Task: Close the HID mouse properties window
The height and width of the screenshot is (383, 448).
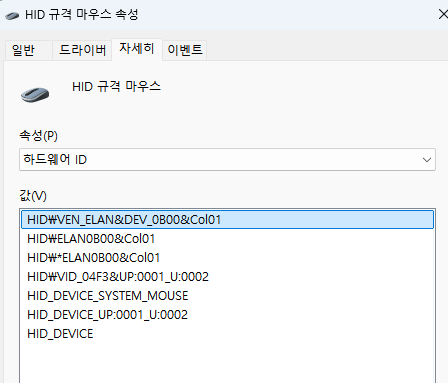Action: (443, 14)
